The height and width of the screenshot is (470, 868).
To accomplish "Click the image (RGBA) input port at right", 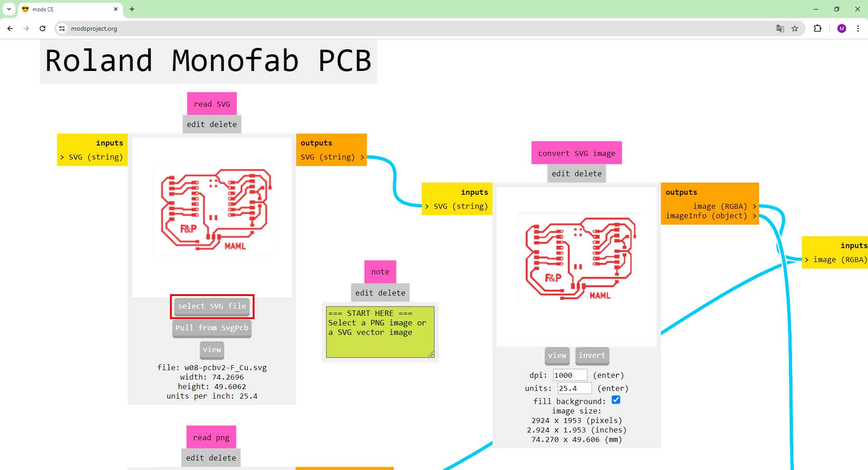I will (x=835, y=259).
